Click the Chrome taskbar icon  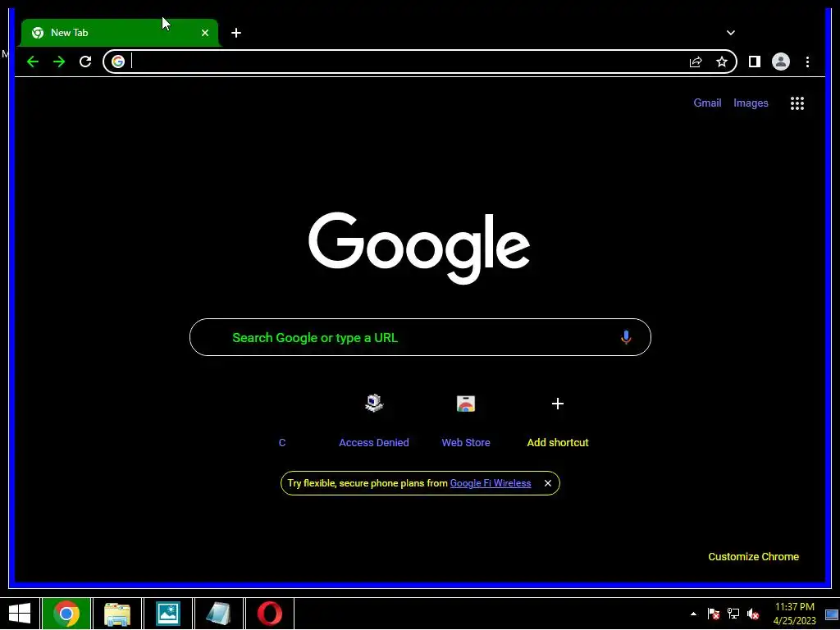[x=66, y=614]
